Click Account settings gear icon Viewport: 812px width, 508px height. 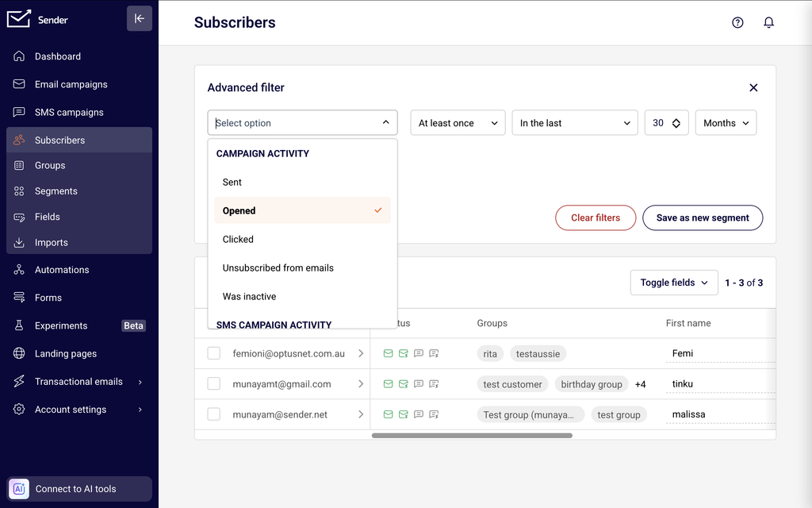pyautogui.click(x=19, y=410)
